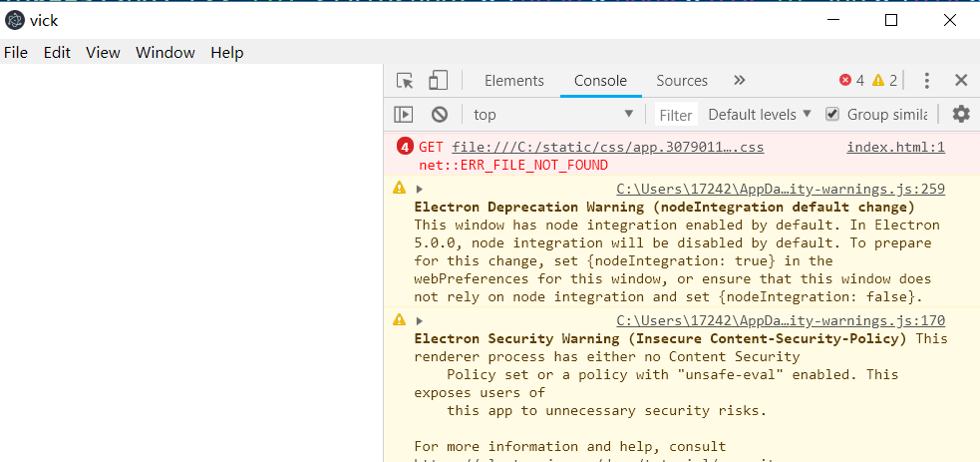
Task: Switch to the Sources tab
Action: tap(682, 81)
